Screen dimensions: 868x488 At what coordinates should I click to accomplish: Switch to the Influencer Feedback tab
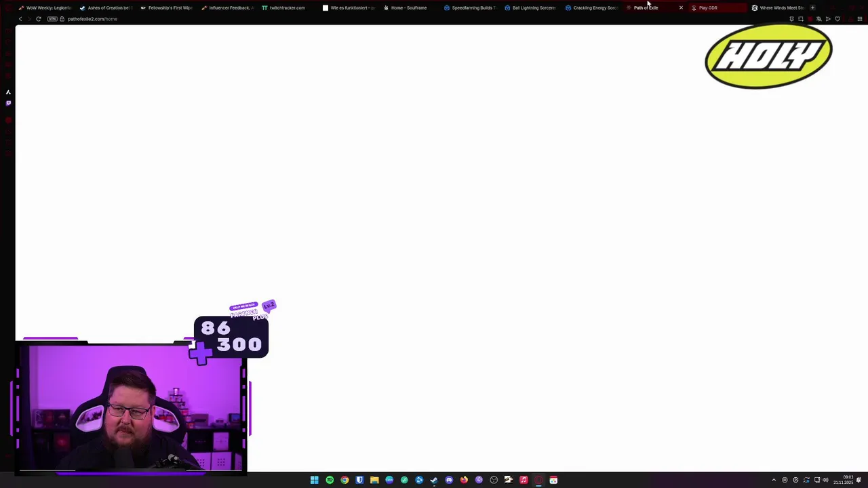pyautogui.click(x=227, y=7)
